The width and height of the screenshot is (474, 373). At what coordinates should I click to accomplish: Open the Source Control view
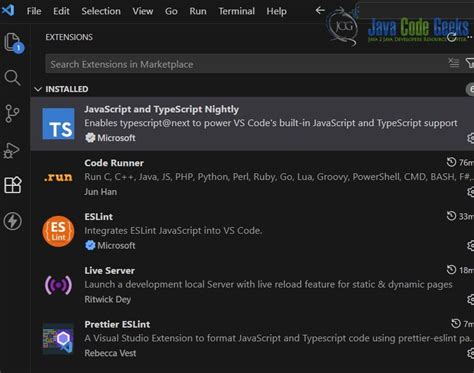click(x=13, y=114)
